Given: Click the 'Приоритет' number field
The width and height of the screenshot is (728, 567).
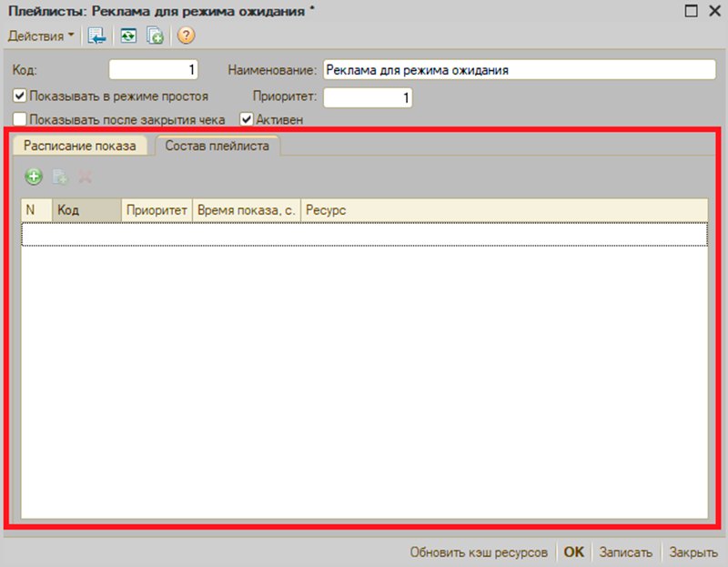Looking at the screenshot, I should click(368, 97).
